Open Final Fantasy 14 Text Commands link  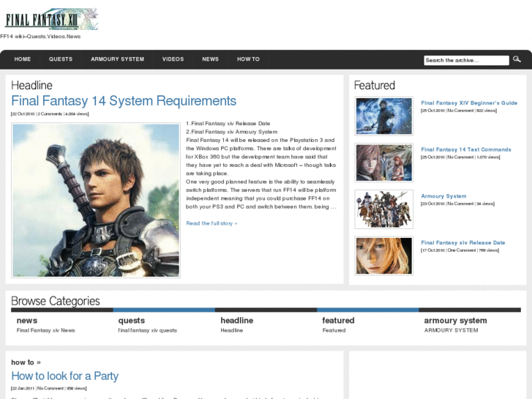click(466, 149)
